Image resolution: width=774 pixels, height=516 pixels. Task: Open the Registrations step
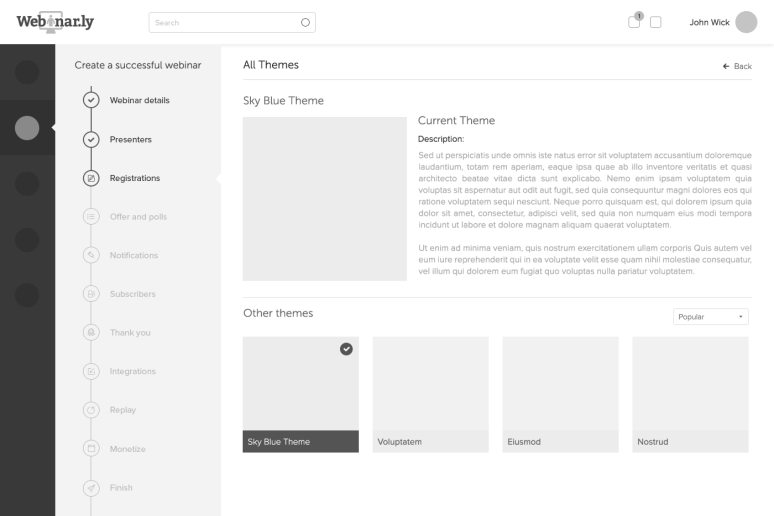134,178
